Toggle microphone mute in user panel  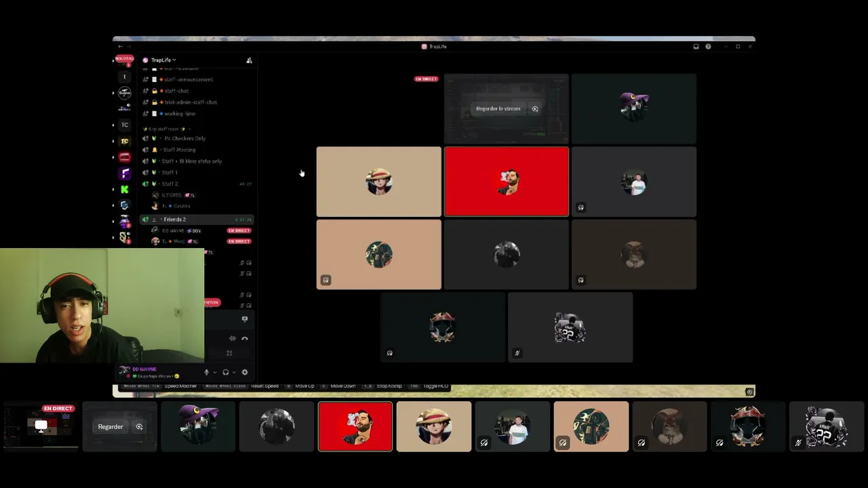click(x=206, y=372)
